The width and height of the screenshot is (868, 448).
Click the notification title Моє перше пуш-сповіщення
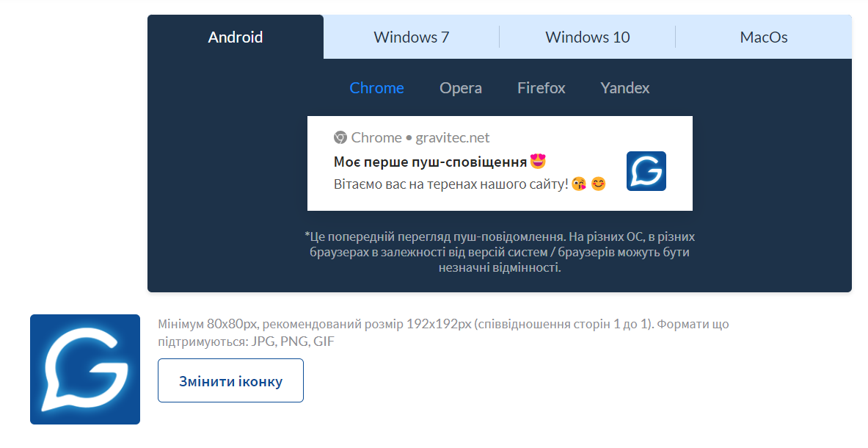(430, 162)
